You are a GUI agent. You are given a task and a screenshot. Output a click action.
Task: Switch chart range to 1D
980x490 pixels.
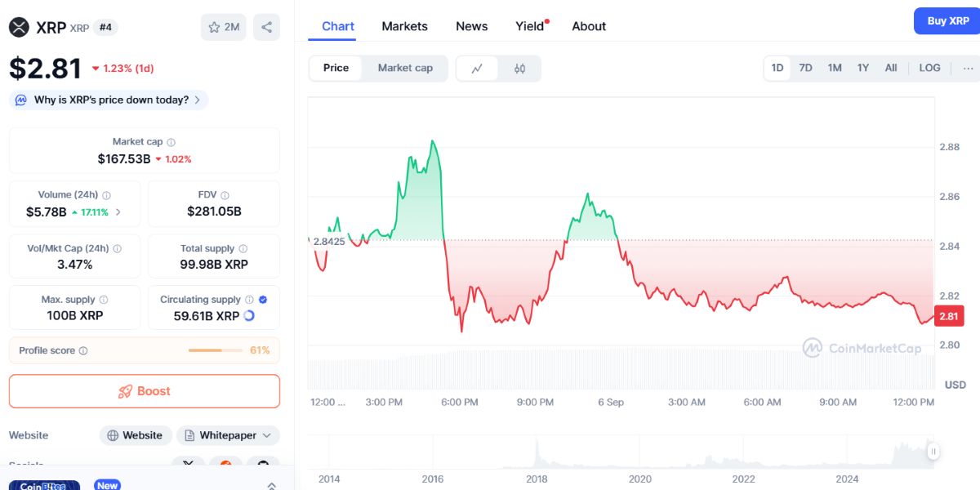point(777,69)
